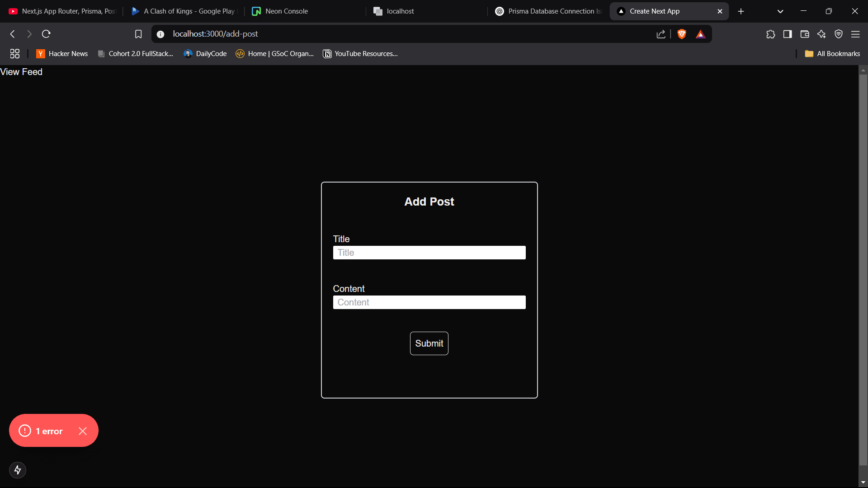Open the All Bookmarks folder
The width and height of the screenshot is (868, 488).
click(832, 54)
